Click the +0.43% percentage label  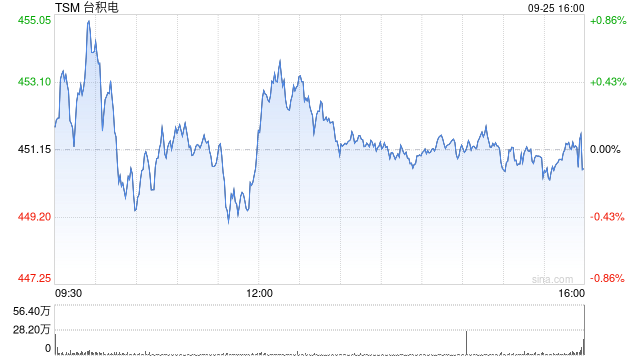[608, 82]
